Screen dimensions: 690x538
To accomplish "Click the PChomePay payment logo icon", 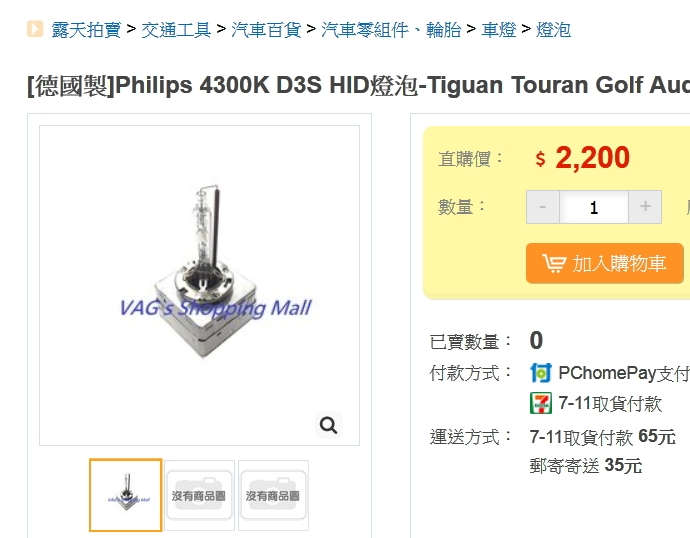I will pyautogui.click(x=541, y=373).
